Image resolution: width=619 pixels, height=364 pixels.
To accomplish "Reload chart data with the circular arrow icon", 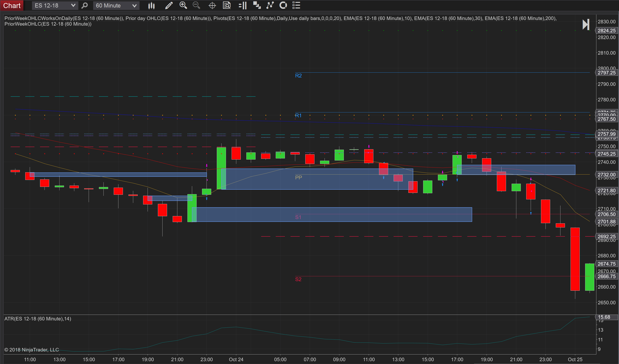I will tap(283, 5).
